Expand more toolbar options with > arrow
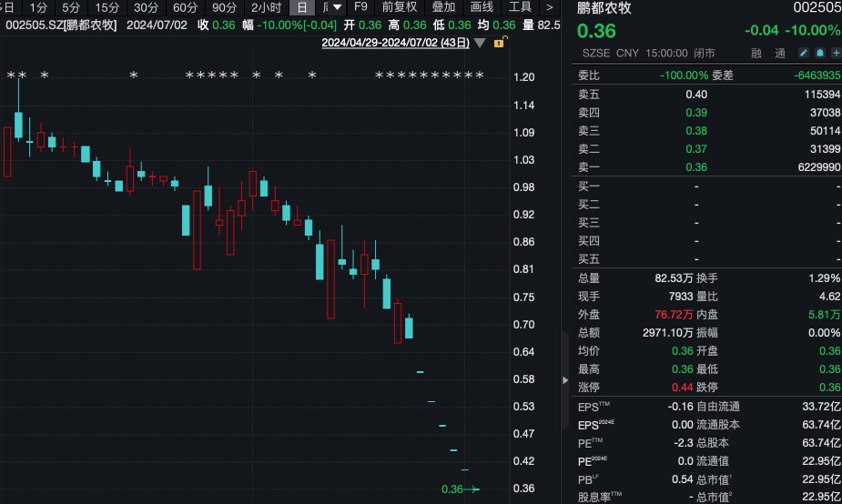The image size is (842, 504). pyautogui.click(x=549, y=7)
